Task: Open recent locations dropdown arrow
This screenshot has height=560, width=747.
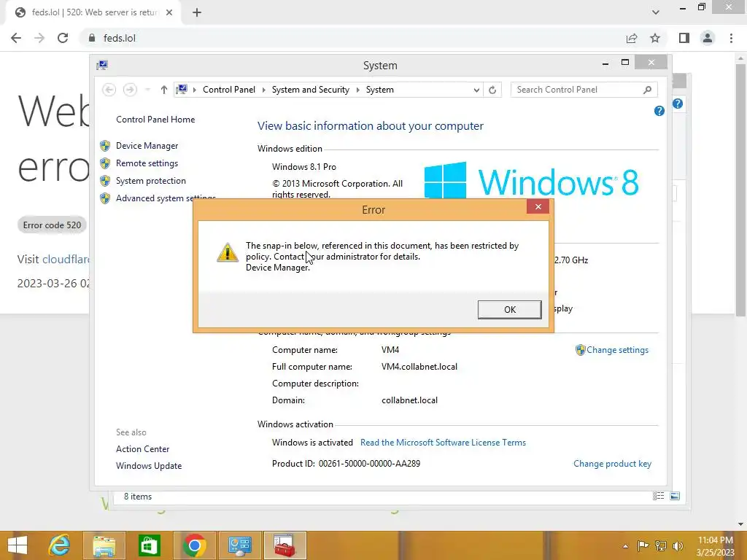Action: [147, 90]
